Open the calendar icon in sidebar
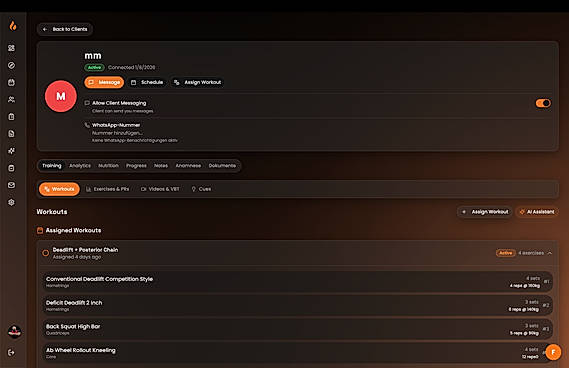 coord(12,82)
